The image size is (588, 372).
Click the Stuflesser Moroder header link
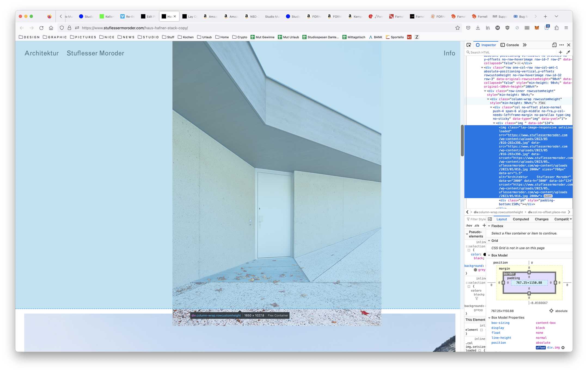[95, 53]
